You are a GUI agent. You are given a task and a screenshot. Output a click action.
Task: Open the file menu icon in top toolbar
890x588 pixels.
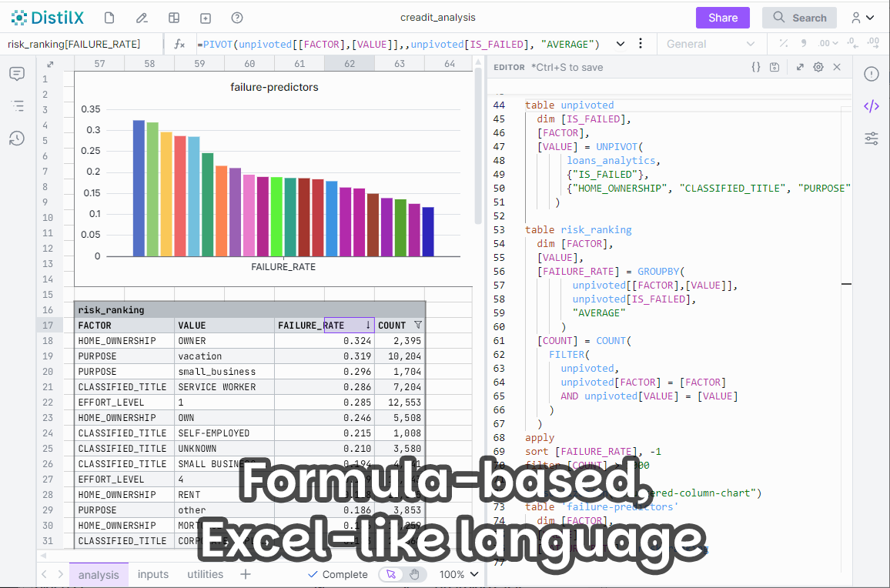coord(109,18)
